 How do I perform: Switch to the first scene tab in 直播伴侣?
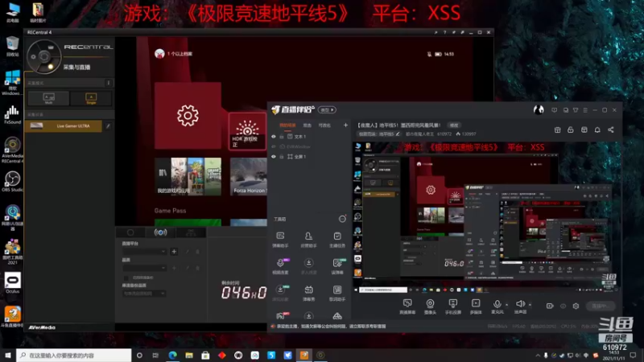coord(287,125)
